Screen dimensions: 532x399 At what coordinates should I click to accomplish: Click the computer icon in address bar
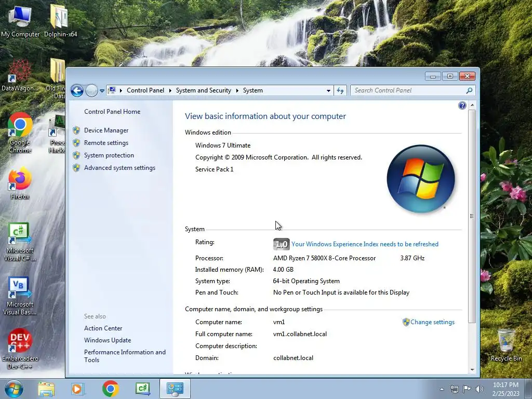pyautogui.click(x=112, y=90)
